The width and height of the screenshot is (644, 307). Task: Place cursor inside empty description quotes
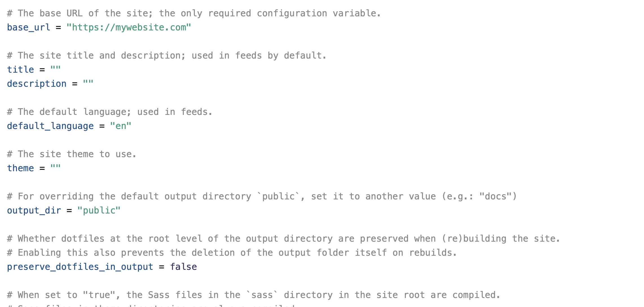coord(88,84)
